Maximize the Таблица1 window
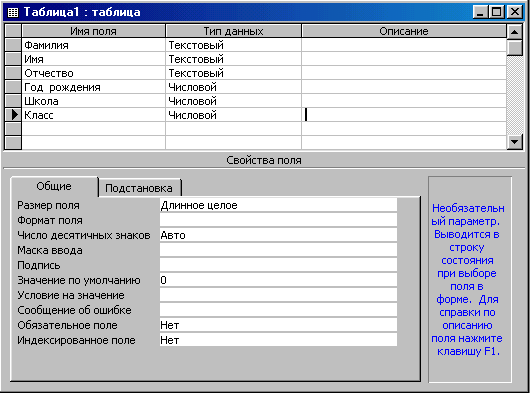Viewport: 530px width, 393px height. 497,12
